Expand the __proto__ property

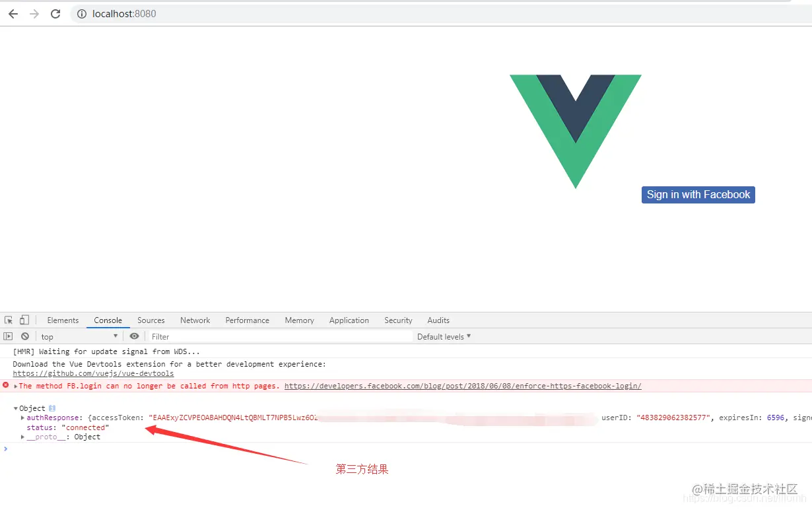click(x=23, y=437)
